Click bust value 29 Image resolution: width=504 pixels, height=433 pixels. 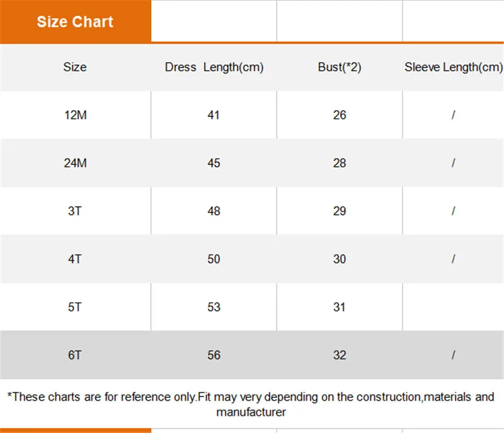[x=340, y=211]
